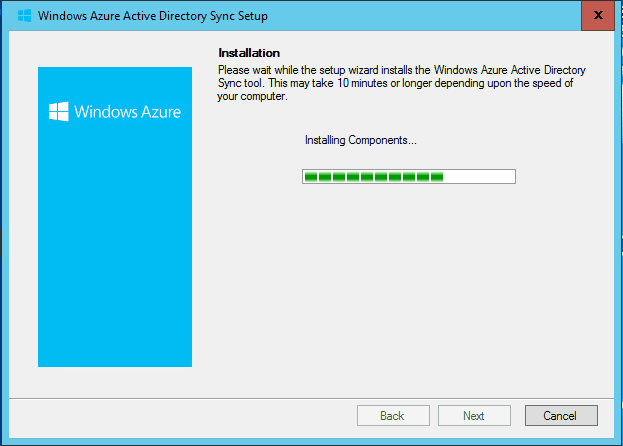Click the disabled Next button

click(474, 415)
